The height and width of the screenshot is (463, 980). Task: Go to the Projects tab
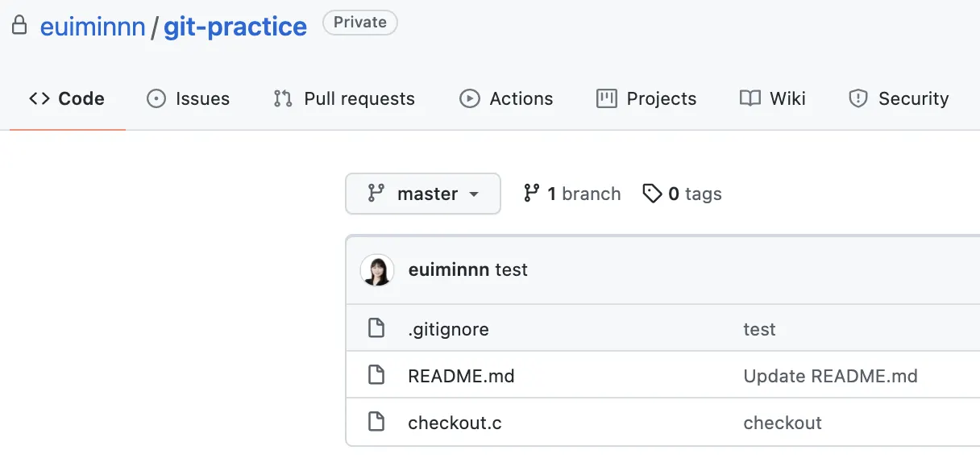646,98
